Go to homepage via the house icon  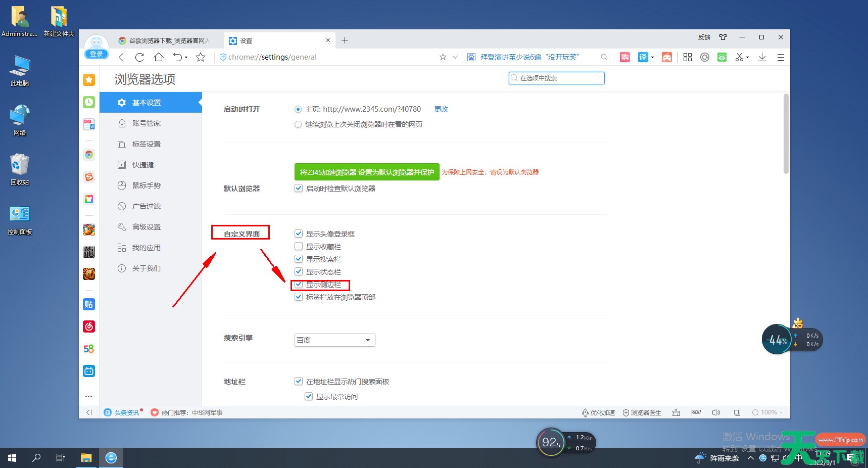coord(159,57)
